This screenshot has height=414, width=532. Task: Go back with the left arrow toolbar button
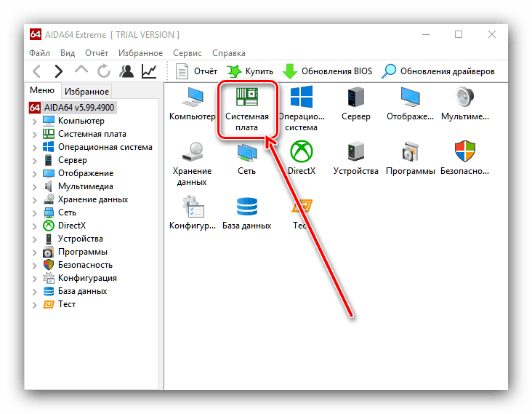tap(37, 71)
